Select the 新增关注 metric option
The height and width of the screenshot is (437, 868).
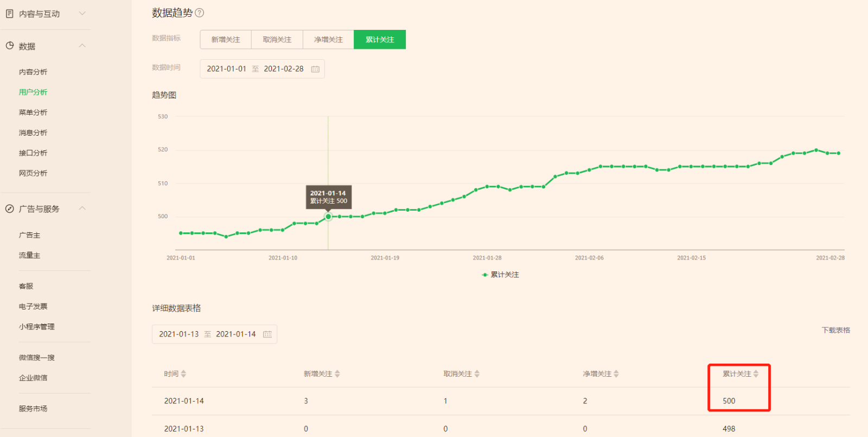pyautogui.click(x=226, y=40)
